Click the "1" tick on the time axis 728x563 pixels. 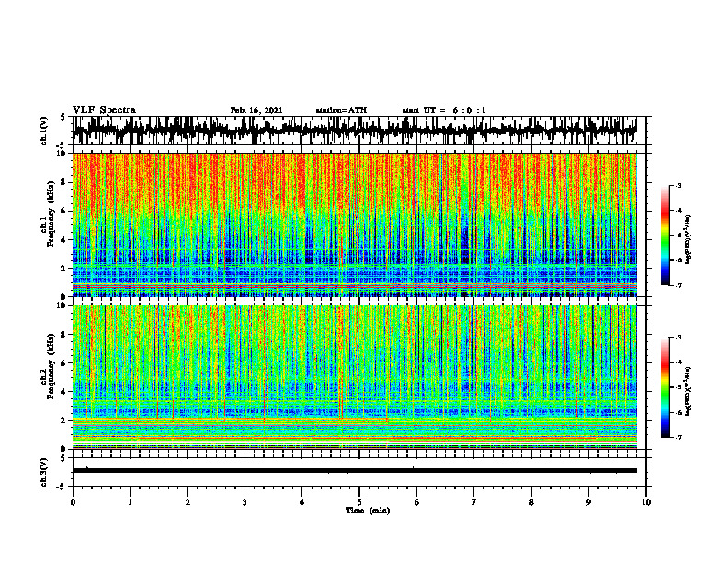(x=130, y=502)
